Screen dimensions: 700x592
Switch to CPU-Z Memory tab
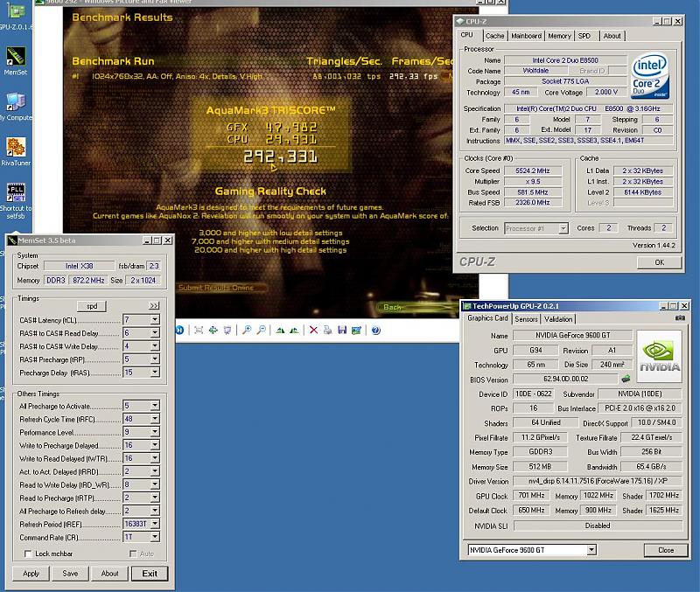[559, 36]
